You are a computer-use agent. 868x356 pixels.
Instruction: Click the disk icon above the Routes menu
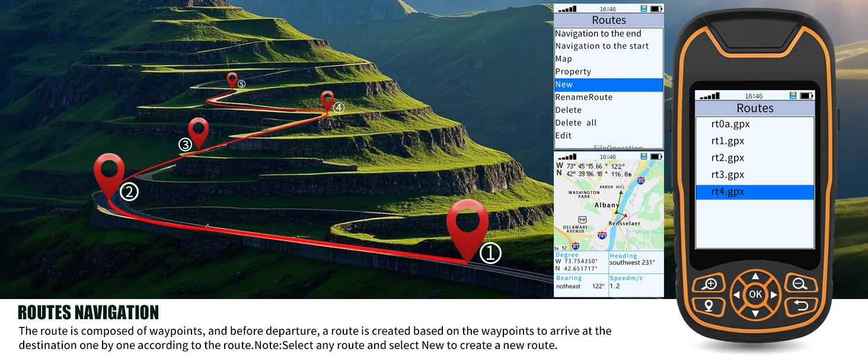[644, 9]
